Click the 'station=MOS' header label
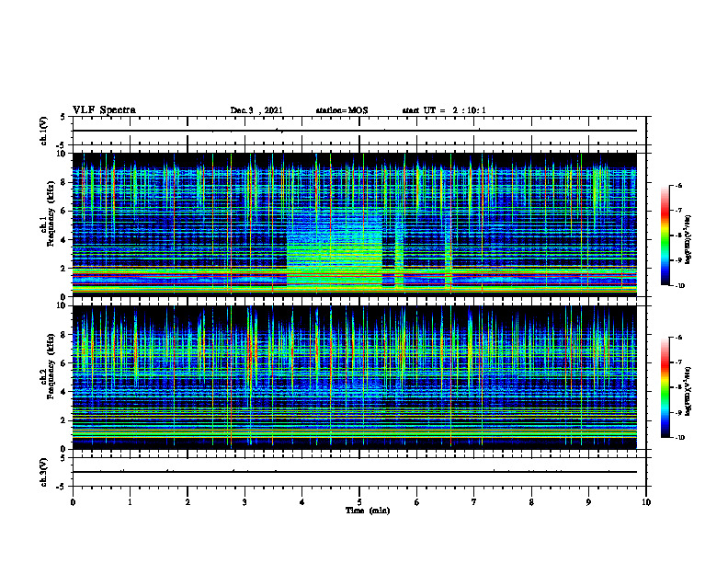 (342, 110)
